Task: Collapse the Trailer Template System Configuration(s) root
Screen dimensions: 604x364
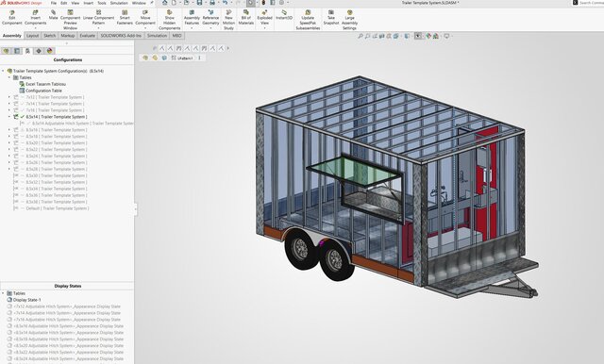Action: [3, 71]
